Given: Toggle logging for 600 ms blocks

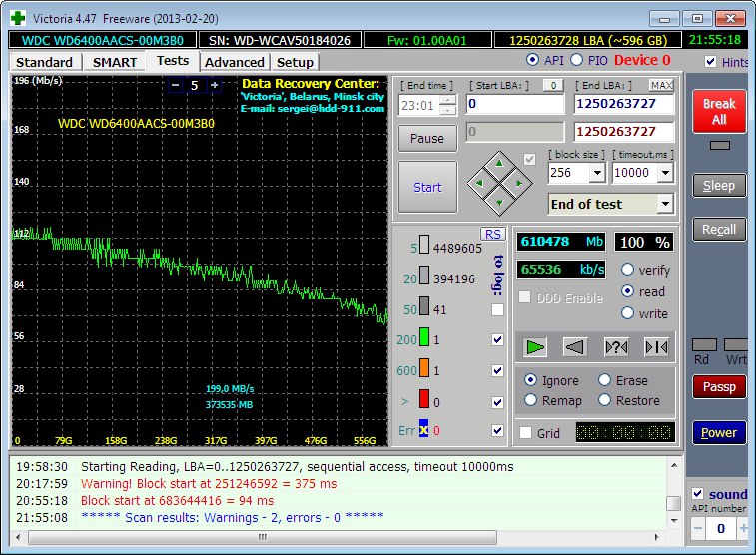Looking at the screenshot, I should coord(497,370).
